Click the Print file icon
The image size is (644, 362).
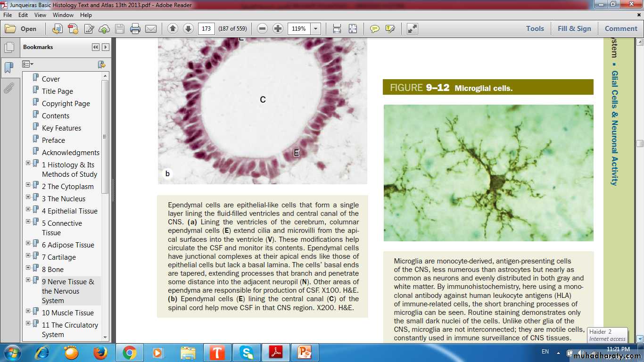[x=135, y=29]
